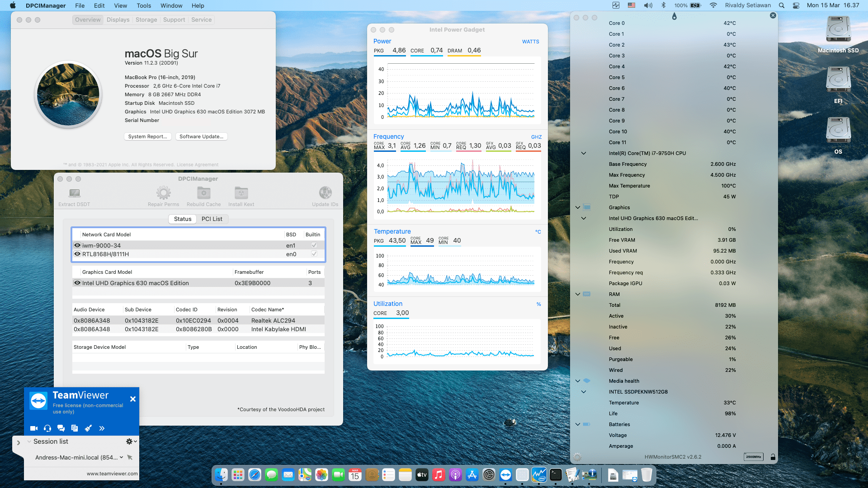Start TeamViewer video camera call

pos(34,428)
